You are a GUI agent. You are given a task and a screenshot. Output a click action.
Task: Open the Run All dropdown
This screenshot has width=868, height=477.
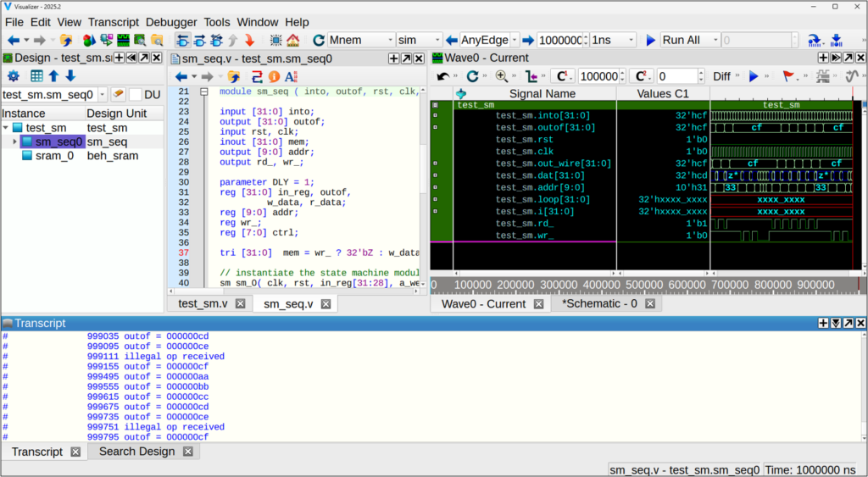click(690, 40)
